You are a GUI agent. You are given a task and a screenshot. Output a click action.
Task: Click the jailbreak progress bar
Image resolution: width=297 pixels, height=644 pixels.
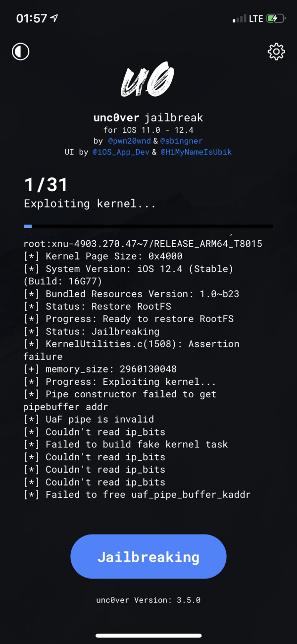coord(148,226)
